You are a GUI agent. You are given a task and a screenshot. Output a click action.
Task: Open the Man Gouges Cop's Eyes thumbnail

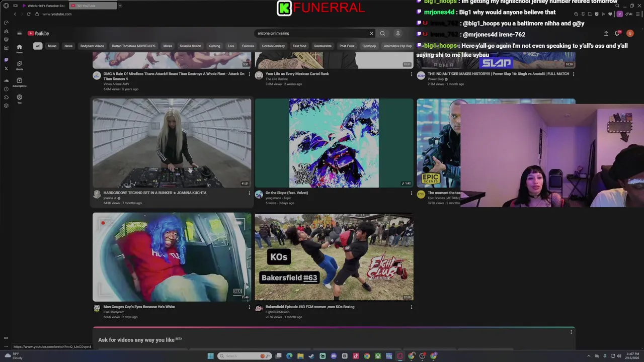tap(172, 257)
